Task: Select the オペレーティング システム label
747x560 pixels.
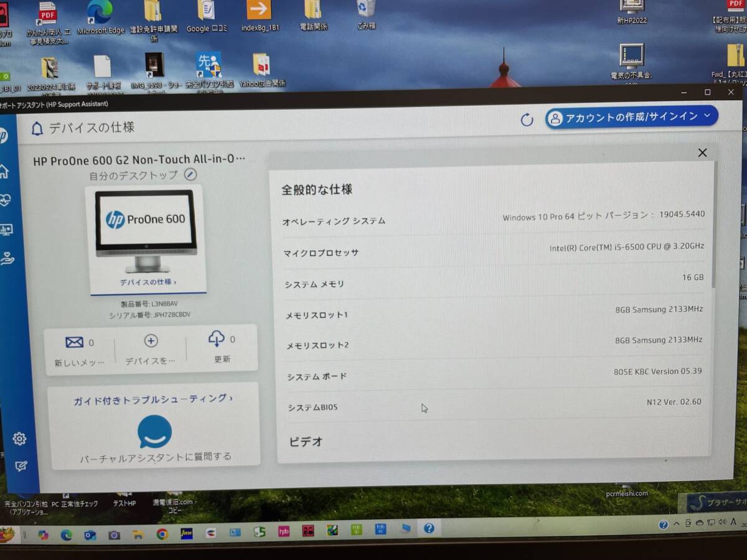Action: tap(334, 222)
